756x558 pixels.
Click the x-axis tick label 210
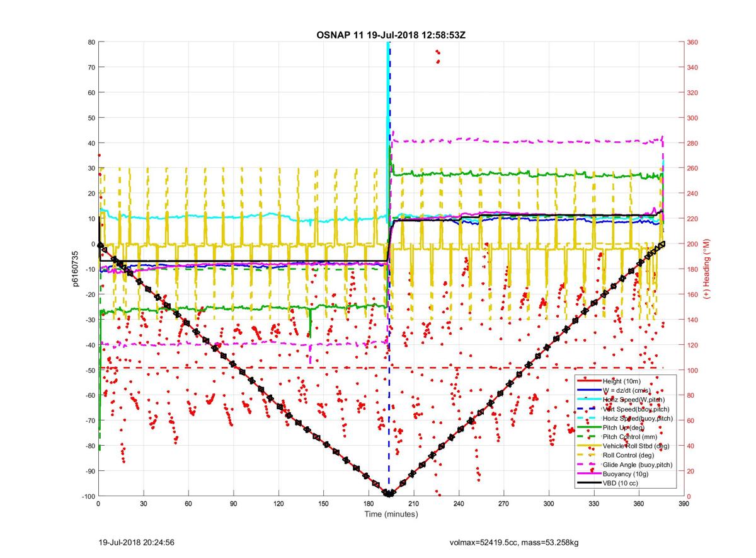[x=414, y=504]
